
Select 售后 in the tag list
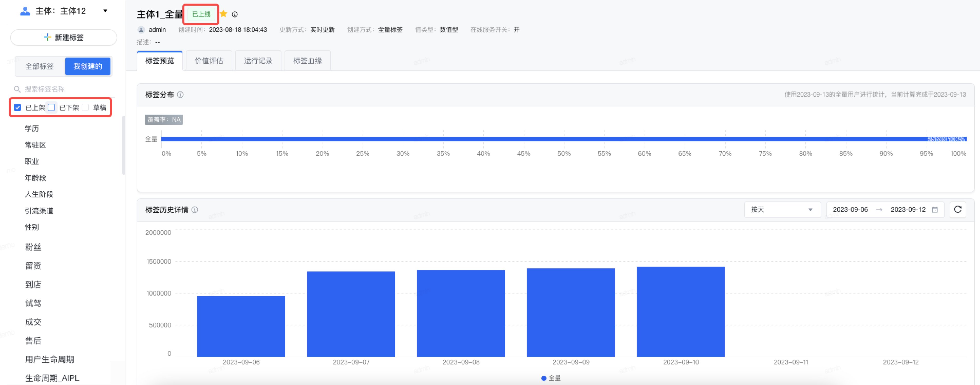[x=33, y=341]
